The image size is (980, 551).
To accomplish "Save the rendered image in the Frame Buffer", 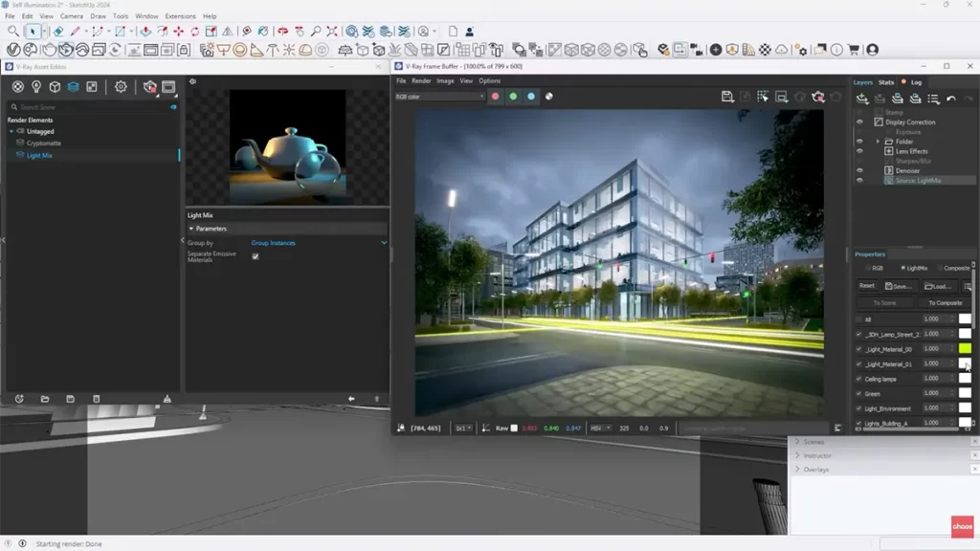I will pyautogui.click(x=728, y=96).
